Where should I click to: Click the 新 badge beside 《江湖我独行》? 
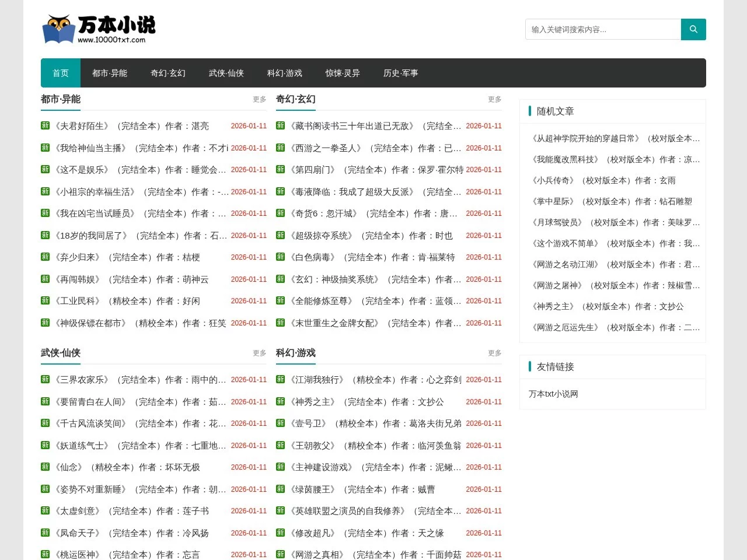coord(280,379)
